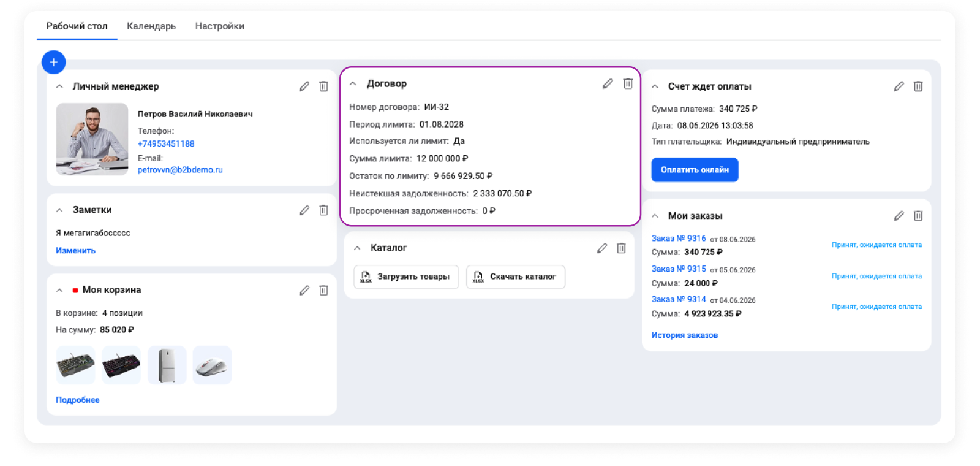Image resolution: width=980 pixels, height=466 pixels.
Task: Click the Скачать каталог button
Action: coord(516,277)
